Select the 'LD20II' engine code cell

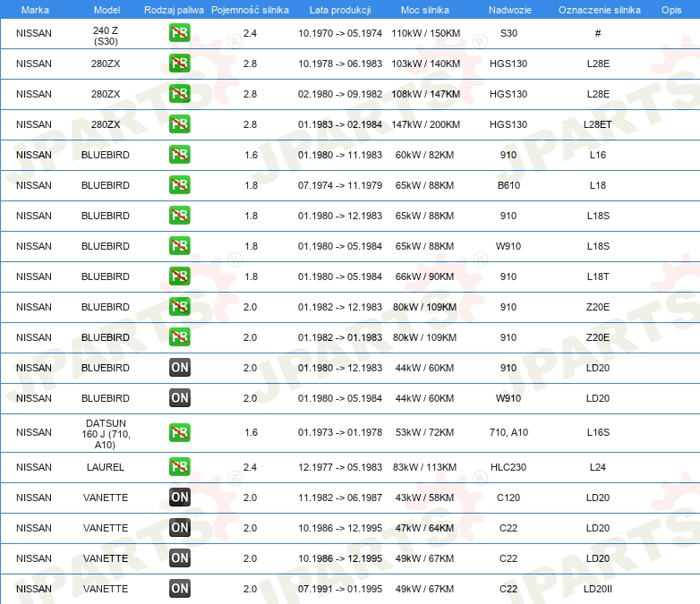click(598, 589)
